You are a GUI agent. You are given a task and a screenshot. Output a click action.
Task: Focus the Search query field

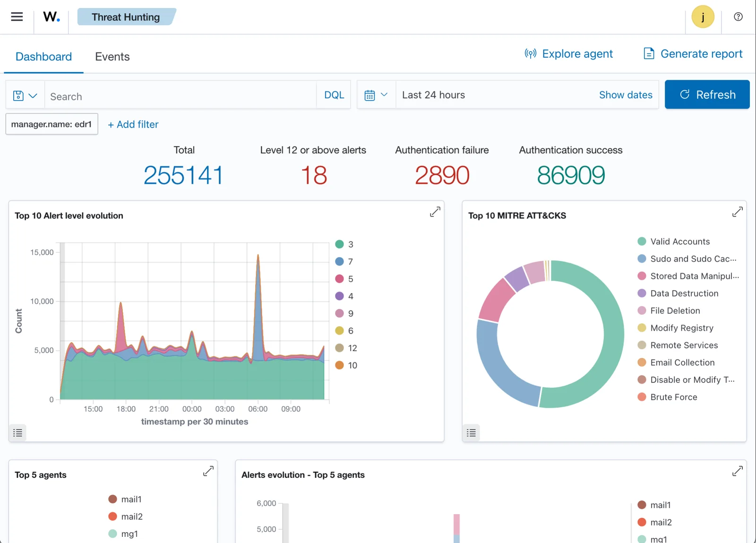180,96
